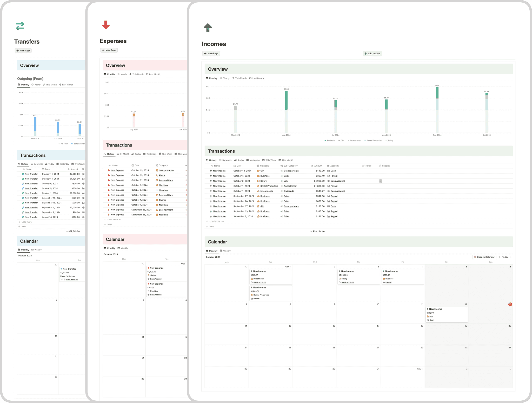532x403 pixels.
Task: Expand Load more in Transfers transactions
Action: coord(26,222)
